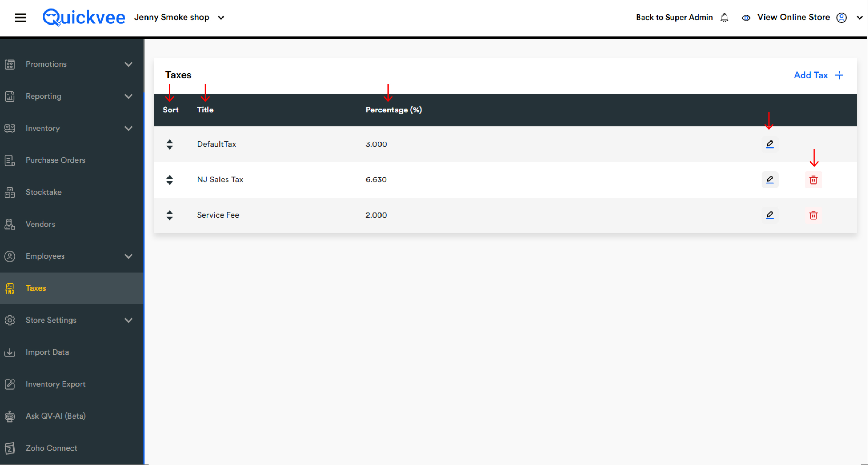Image resolution: width=868 pixels, height=465 pixels.
Task: Open the hamburger menu icon
Action: coord(21,18)
